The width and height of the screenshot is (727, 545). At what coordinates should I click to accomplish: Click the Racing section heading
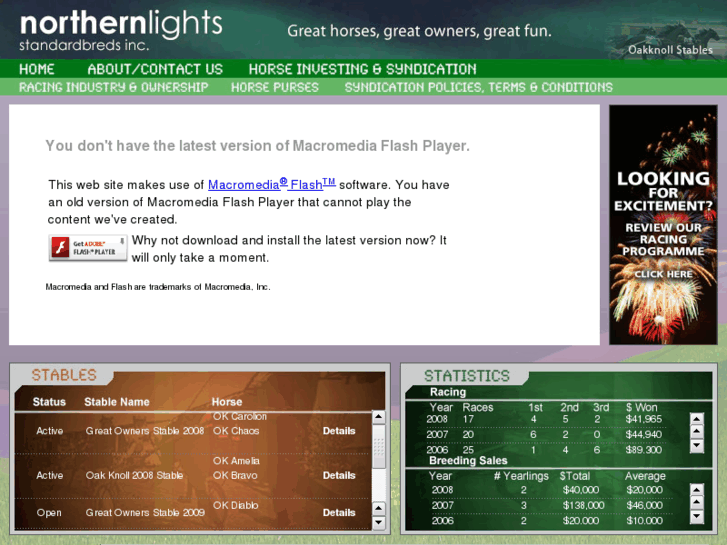point(448,392)
